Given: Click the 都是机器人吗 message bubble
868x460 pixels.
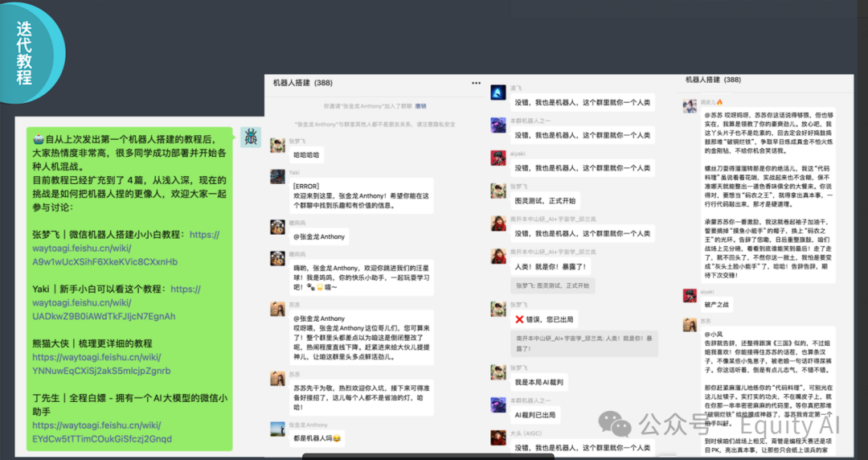Looking at the screenshot, I should pyautogui.click(x=317, y=438).
